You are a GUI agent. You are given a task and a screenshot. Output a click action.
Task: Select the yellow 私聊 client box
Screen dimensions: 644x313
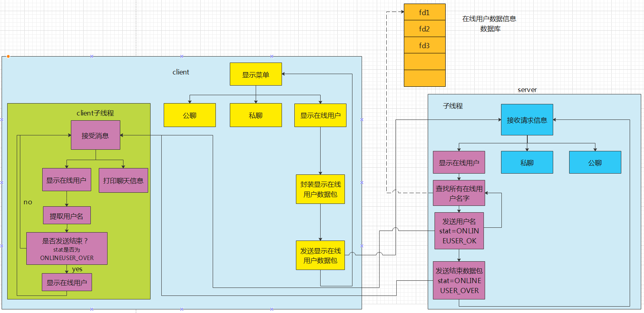click(256, 115)
